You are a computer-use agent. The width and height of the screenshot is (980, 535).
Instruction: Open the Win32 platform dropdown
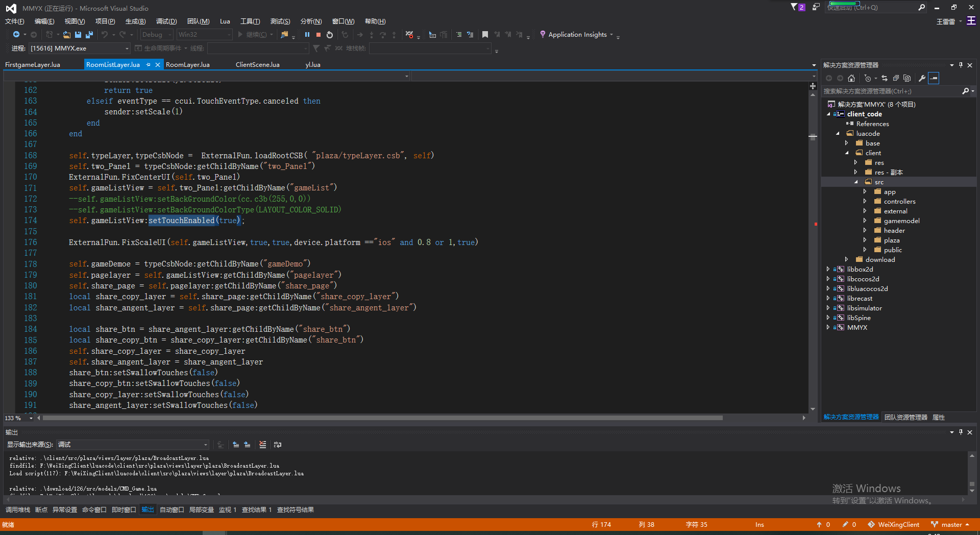(x=204, y=35)
